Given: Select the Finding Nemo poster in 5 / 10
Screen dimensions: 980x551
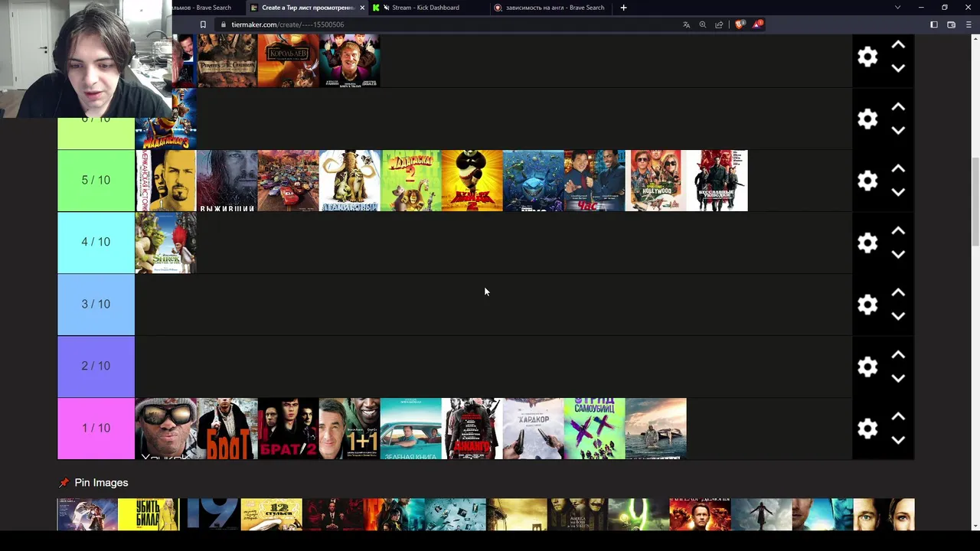Looking at the screenshot, I should coord(534,181).
